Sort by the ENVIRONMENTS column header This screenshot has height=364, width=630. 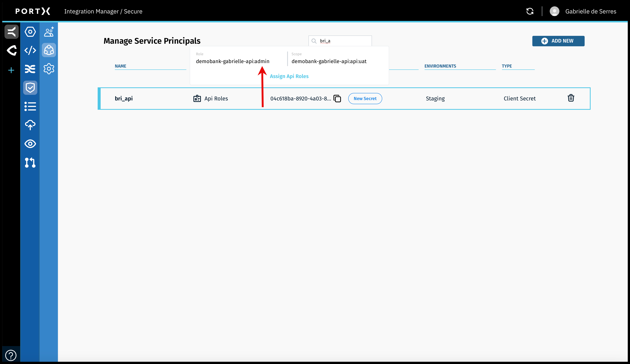pos(440,66)
